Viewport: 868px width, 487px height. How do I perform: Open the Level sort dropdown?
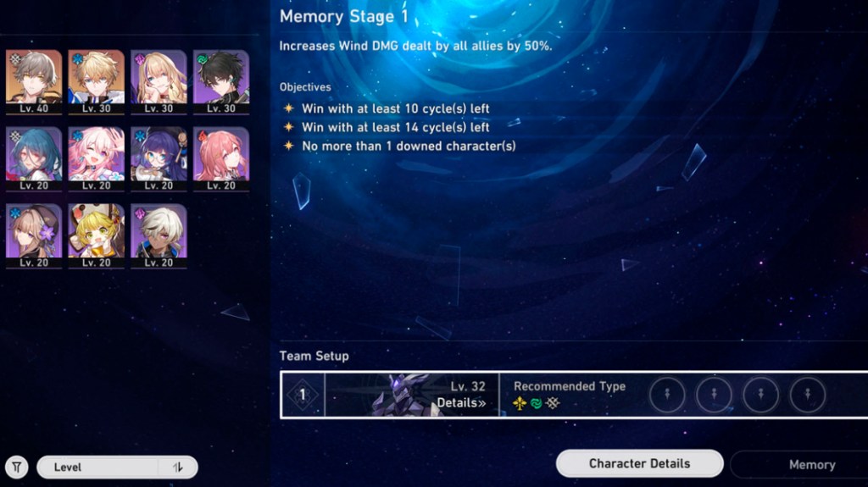[x=117, y=468]
